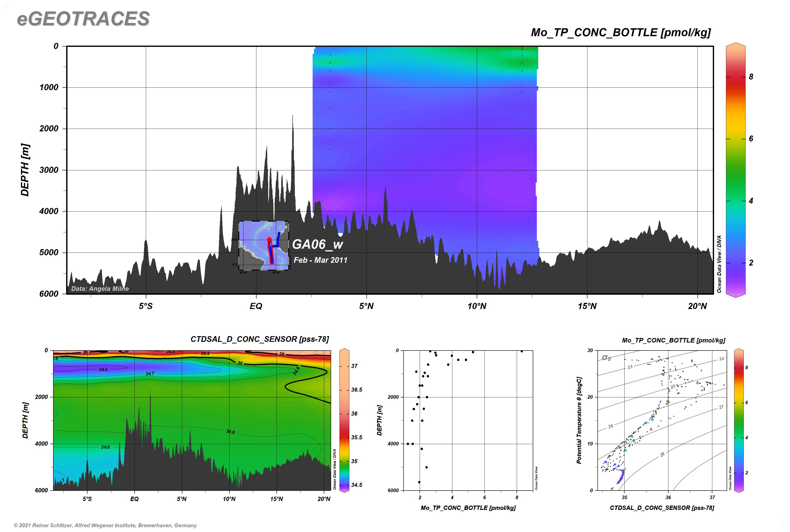Click the Feb - Mar 2011 date text

click(x=320, y=260)
